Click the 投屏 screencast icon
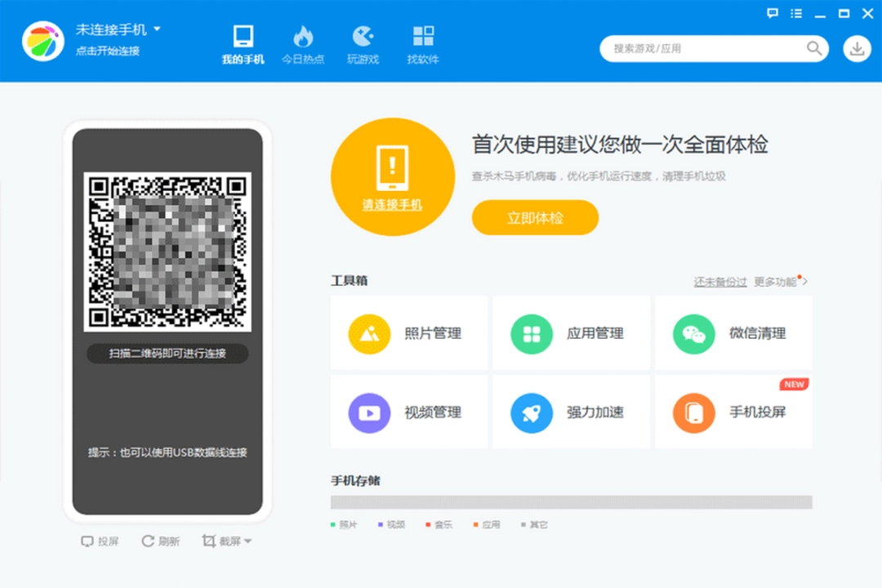Screen dimensions: 882x588 [x=98, y=541]
